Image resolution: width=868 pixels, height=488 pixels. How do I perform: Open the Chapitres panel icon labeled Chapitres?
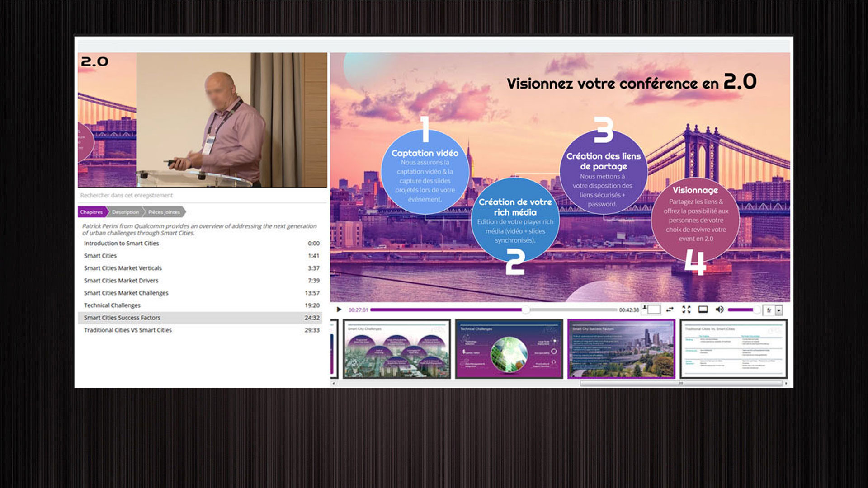(93, 212)
